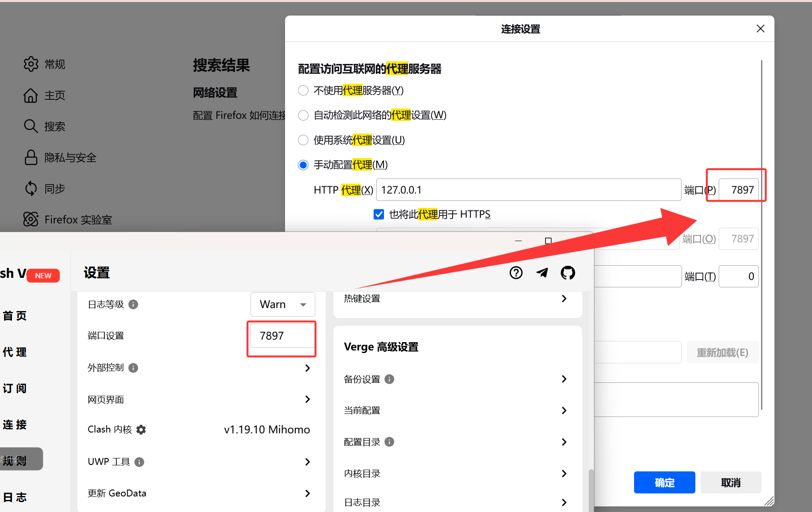The height and width of the screenshot is (512, 812).
Task: Click the info icon next to 备份设置
Action: tap(389, 379)
